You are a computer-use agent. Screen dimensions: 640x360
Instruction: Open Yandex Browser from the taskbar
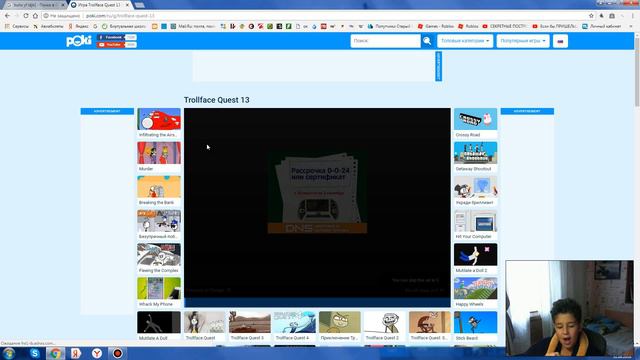coord(97,353)
